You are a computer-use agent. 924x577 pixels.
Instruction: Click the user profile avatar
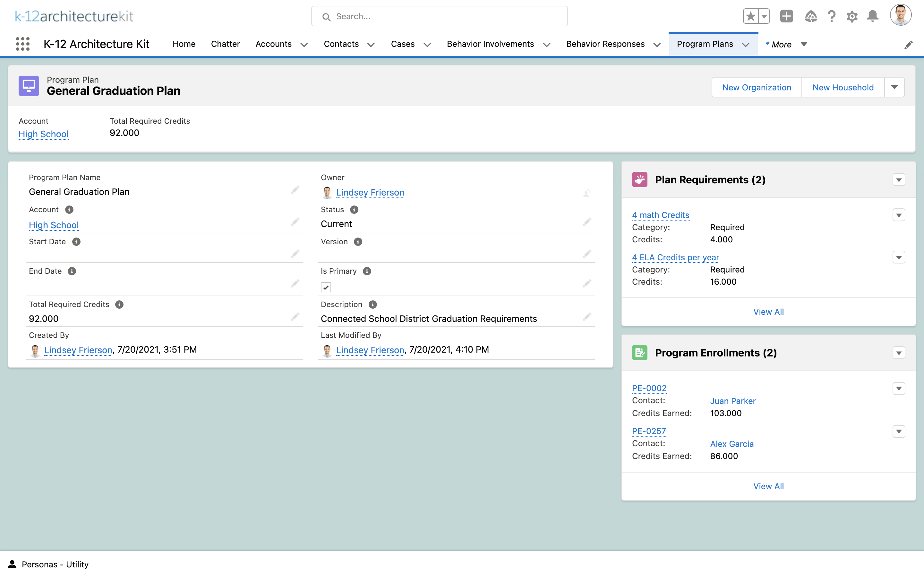tap(902, 15)
